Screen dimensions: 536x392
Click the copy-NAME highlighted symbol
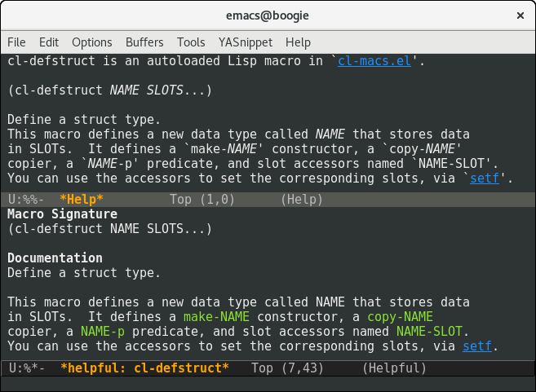point(401,317)
